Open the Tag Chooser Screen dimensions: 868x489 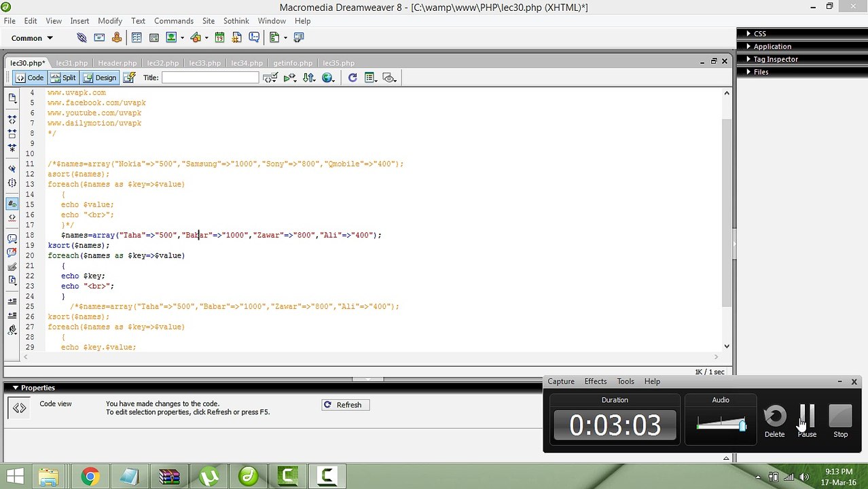coord(300,38)
